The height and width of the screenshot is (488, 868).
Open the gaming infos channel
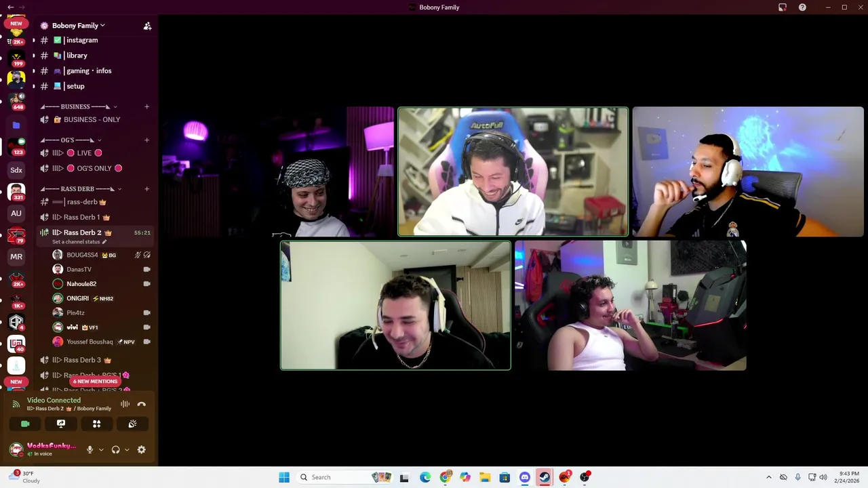95,70
